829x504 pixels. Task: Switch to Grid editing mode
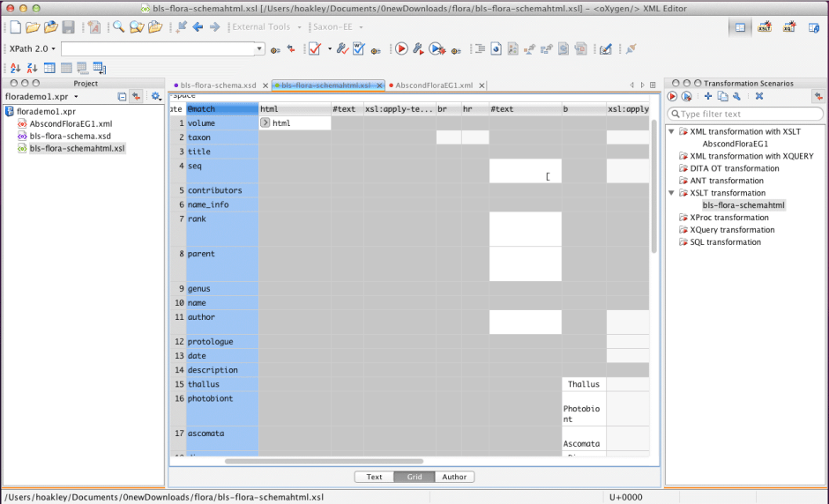(414, 477)
